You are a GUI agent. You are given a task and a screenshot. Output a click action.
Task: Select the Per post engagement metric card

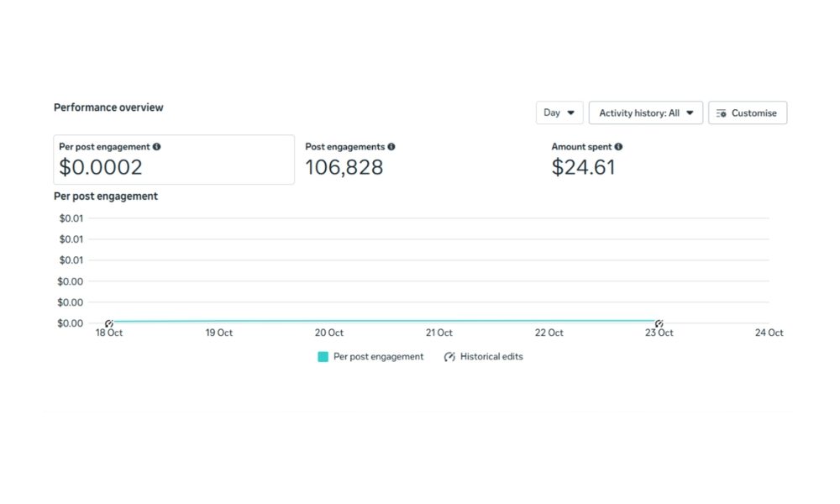(x=174, y=160)
